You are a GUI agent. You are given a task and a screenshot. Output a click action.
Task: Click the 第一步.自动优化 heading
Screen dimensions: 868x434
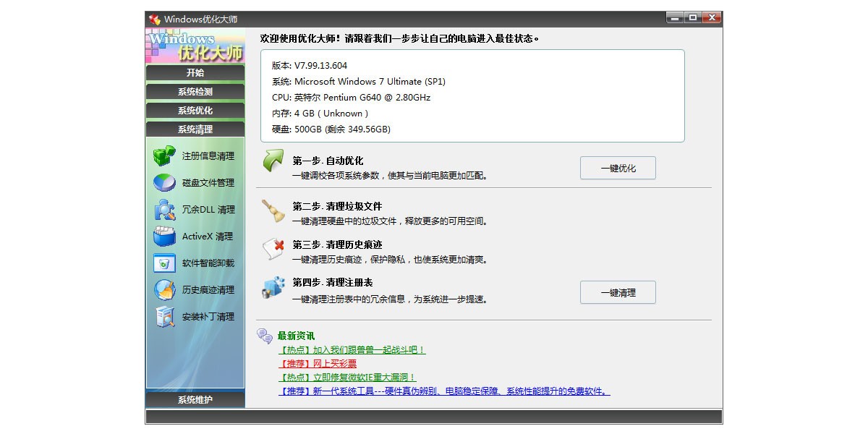pos(328,161)
